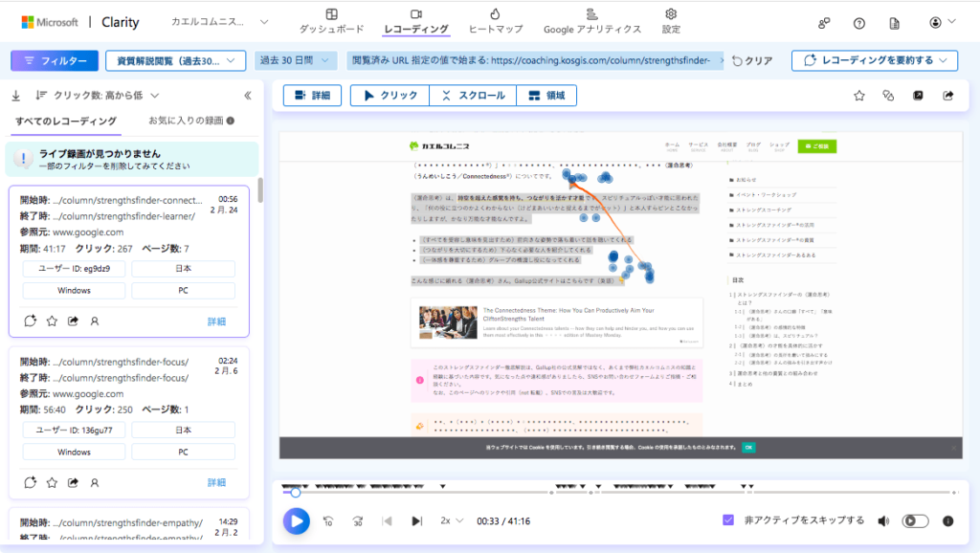Share the recording using the share icon

click(948, 96)
